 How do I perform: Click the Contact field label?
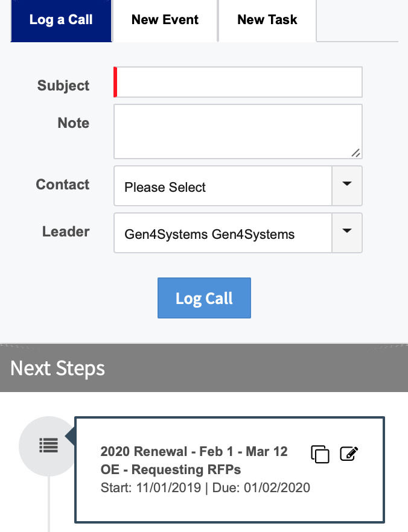pyautogui.click(x=62, y=185)
